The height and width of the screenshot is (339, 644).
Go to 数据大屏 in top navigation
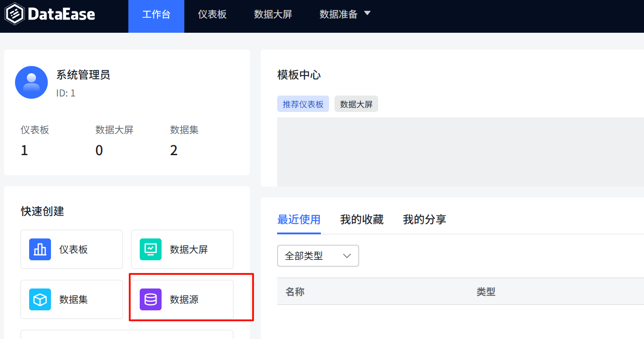(x=273, y=15)
